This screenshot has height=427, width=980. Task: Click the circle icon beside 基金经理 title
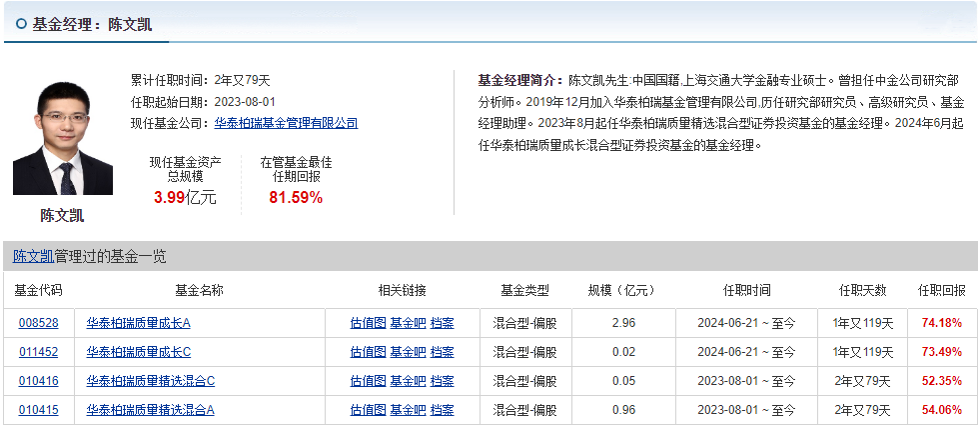(21, 24)
